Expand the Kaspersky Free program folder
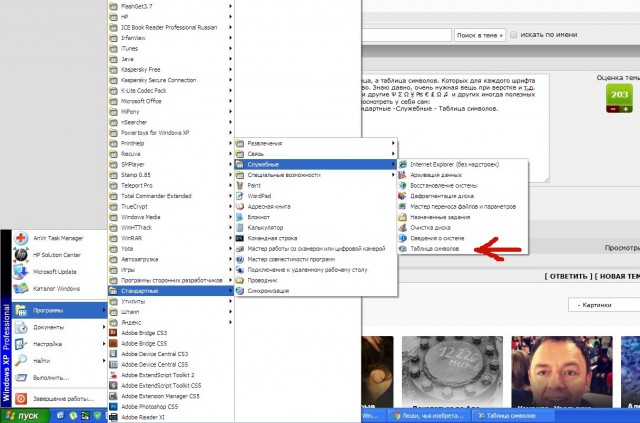This screenshot has height=423, width=640. coord(171,69)
